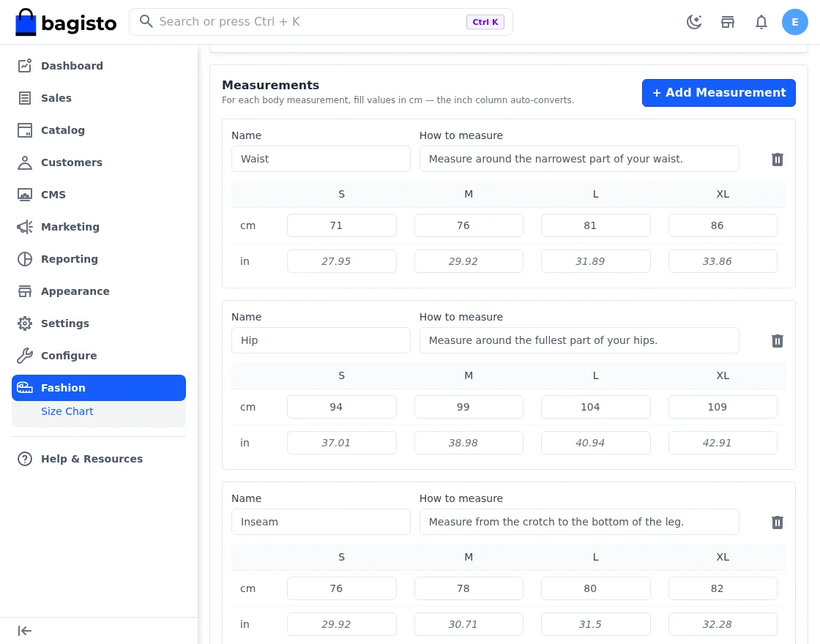Edit the Hip how-to-measure field
820x644 pixels.
tap(579, 340)
